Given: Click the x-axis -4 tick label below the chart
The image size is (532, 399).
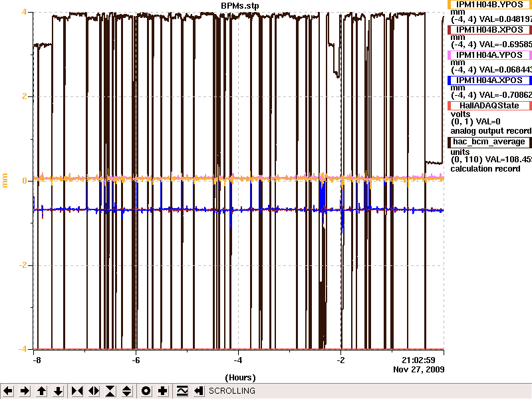Looking at the screenshot, I should [x=238, y=360].
